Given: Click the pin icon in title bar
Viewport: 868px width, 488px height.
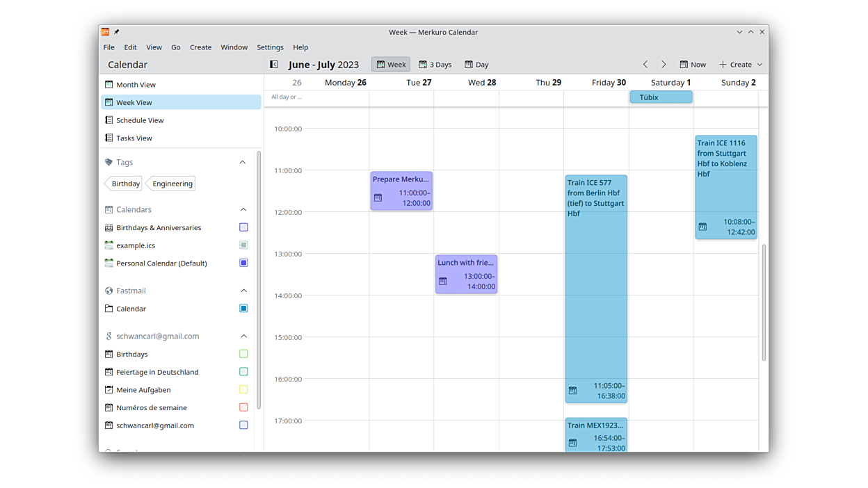Looking at the screenshot, I should (117, 32).
